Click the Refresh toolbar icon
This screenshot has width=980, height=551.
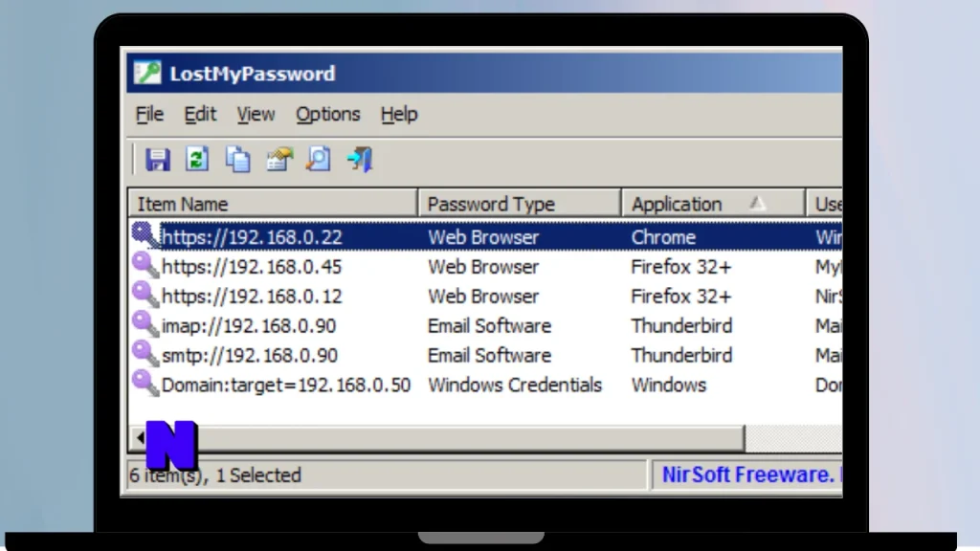pos(197,160)
